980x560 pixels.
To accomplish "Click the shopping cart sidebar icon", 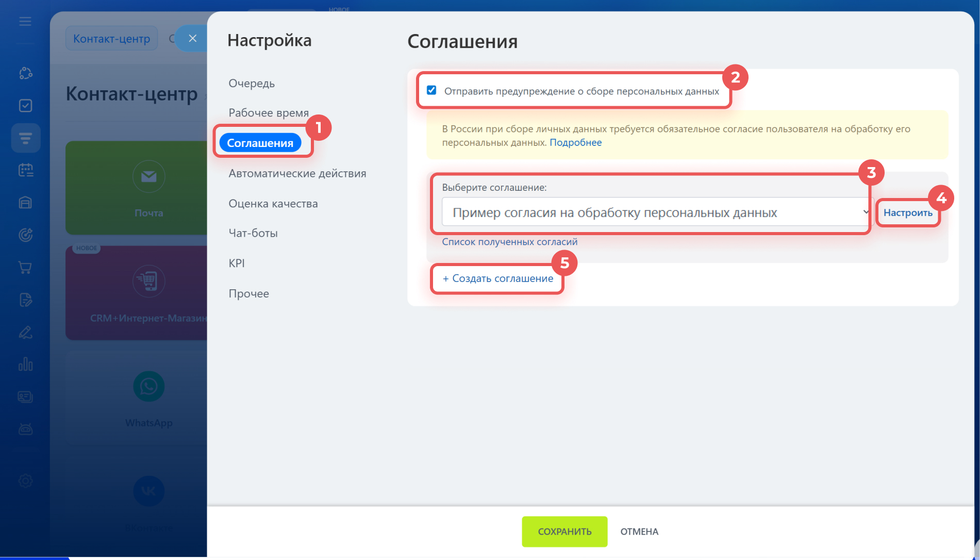I will 25,268.
